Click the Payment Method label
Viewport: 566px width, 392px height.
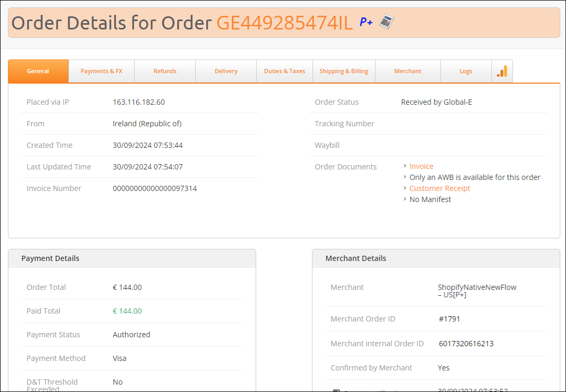56,358
